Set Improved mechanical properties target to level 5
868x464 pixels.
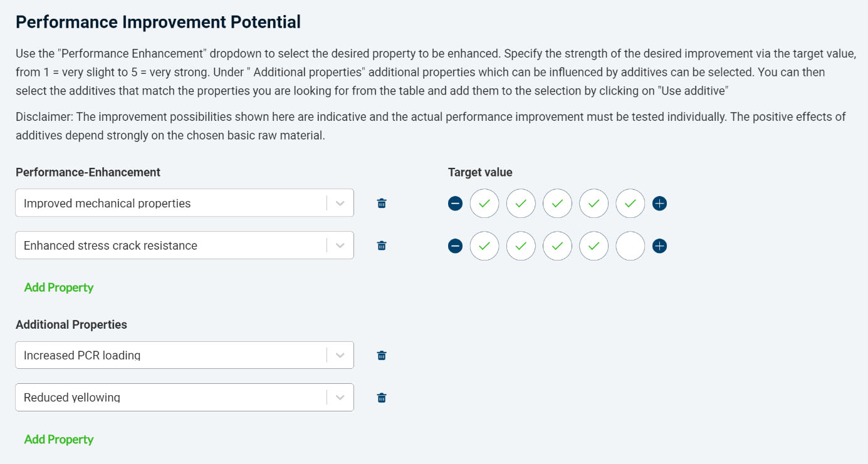click(x=630, y=203)
